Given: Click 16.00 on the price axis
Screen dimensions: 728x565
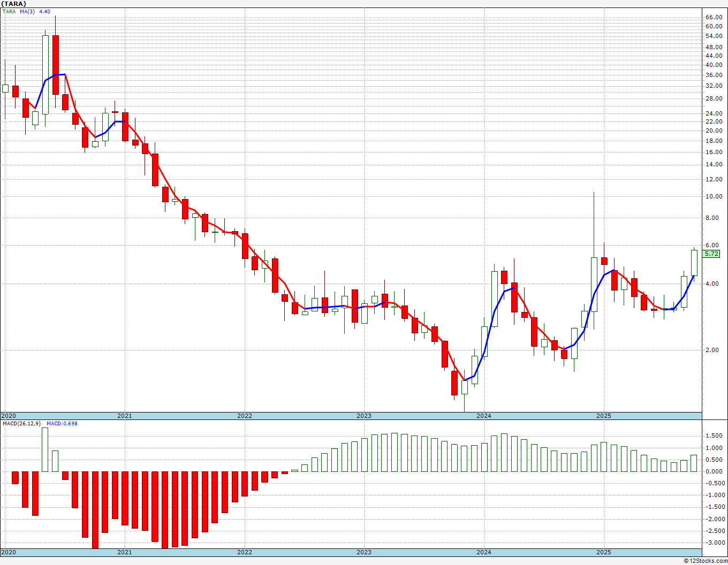Looking at the screenshot, I should 714,152.
